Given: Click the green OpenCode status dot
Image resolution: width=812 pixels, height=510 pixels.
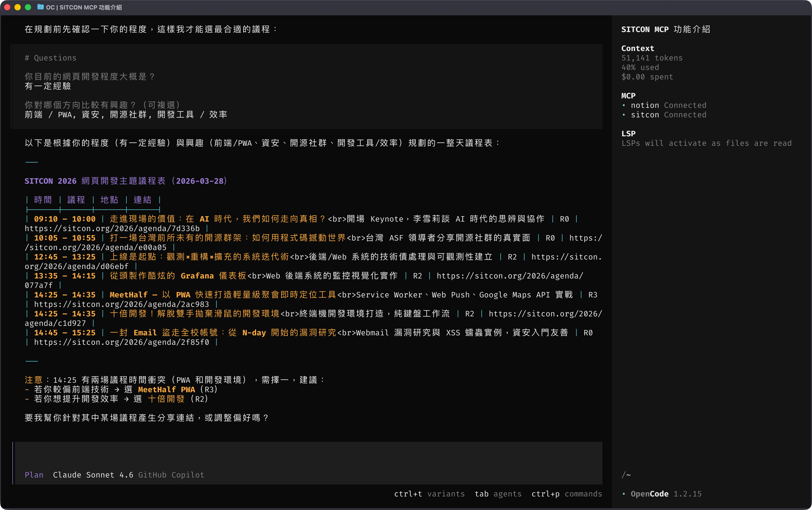Looking at the screenshot, I should click(x=624, y=494).
